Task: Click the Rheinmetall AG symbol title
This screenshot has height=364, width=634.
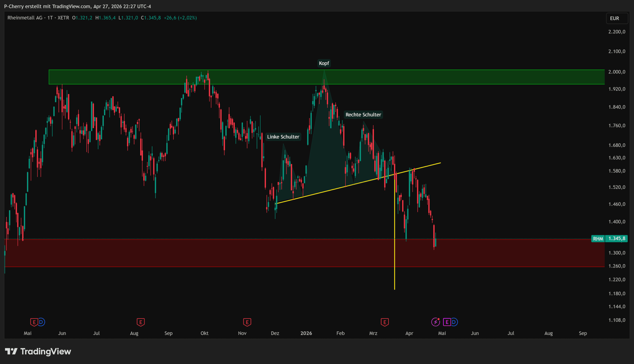Action: 25,18
